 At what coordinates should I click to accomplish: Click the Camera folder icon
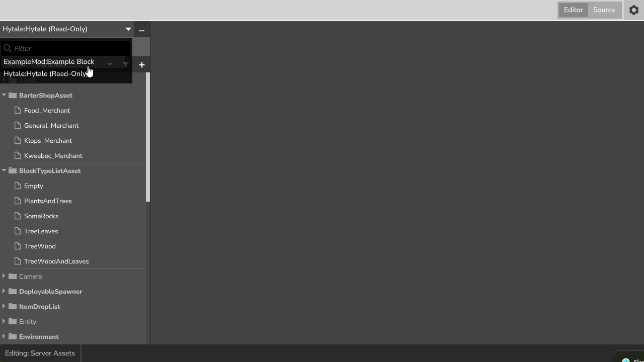tap(13, 276)
